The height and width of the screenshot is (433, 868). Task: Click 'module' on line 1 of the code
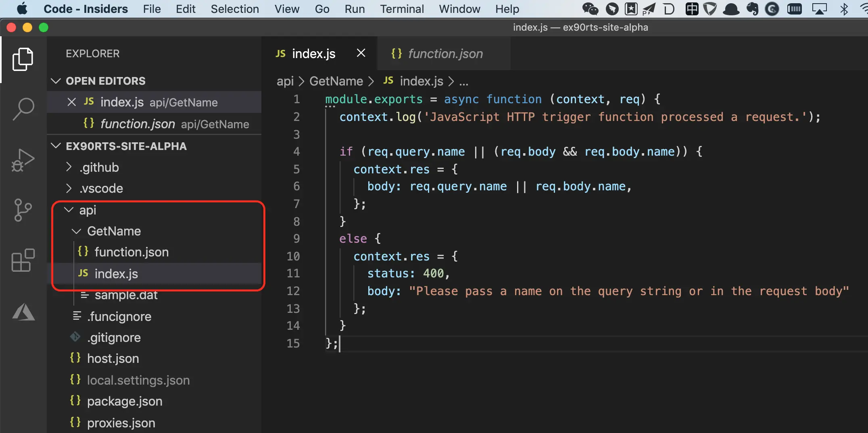346,99
